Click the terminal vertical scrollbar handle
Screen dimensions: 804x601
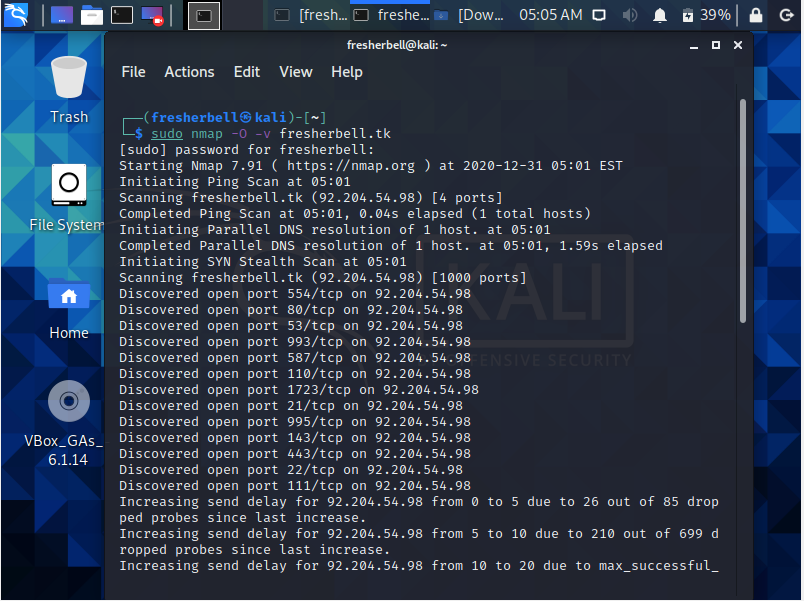[742, 211]
